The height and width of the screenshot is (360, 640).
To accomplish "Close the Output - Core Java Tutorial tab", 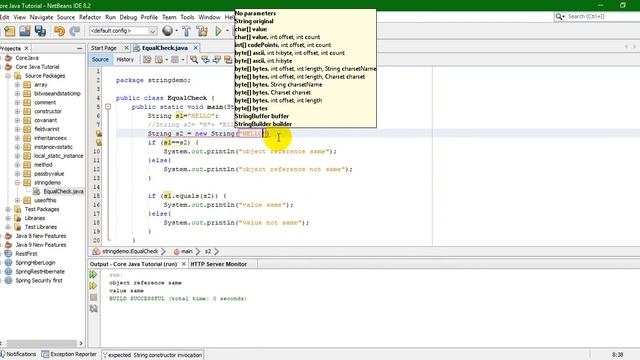I will [184, 264].
